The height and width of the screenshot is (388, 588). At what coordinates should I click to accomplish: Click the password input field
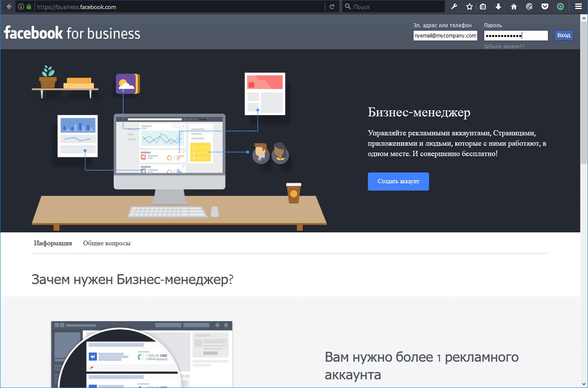[x=516, y=35]
